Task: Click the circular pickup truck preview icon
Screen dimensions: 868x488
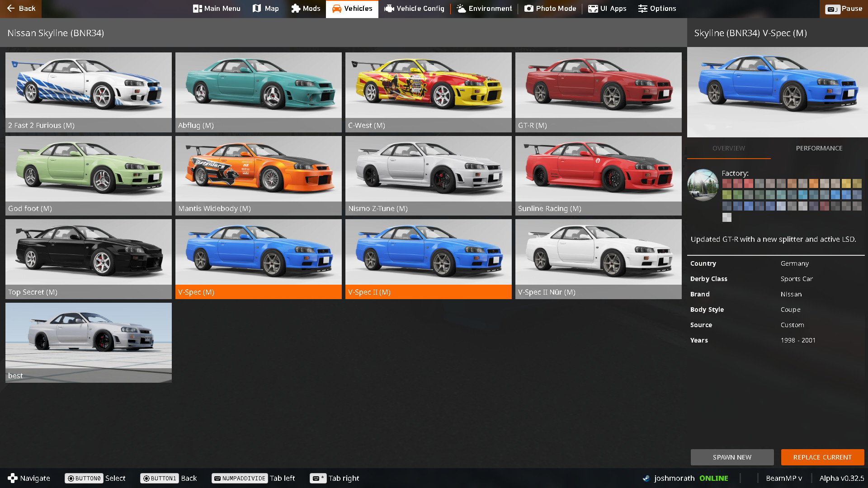Action: (703, 185)
